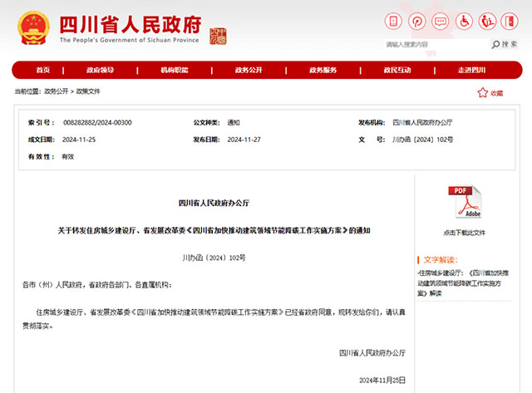Click the search input field
This screenshot has height=393, width=532.
[x=436, y=45]
